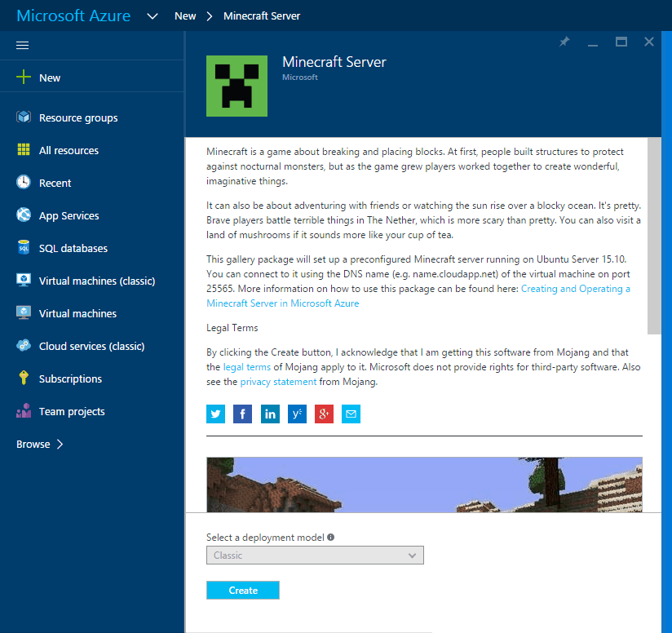This screenshot has height=633, width=672.
Task: Click the blade's vertical scrollbar thumb
Action: pos(654,236)
